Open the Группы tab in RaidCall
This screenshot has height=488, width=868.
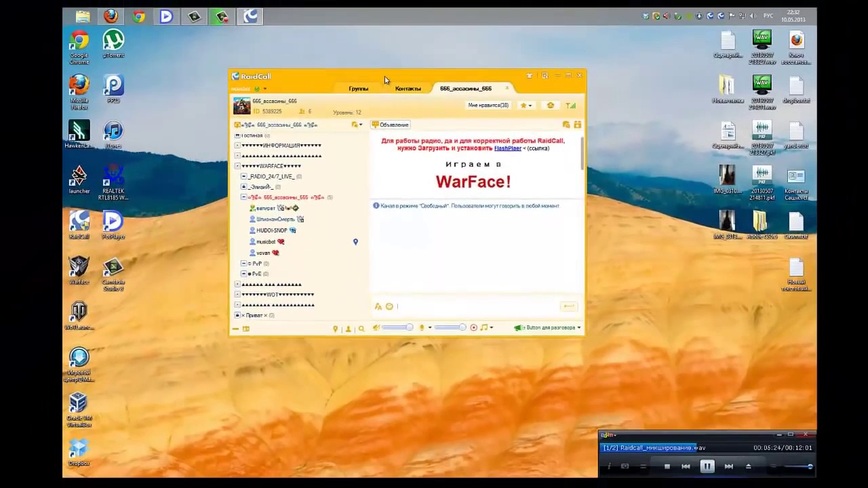(358, 89)
